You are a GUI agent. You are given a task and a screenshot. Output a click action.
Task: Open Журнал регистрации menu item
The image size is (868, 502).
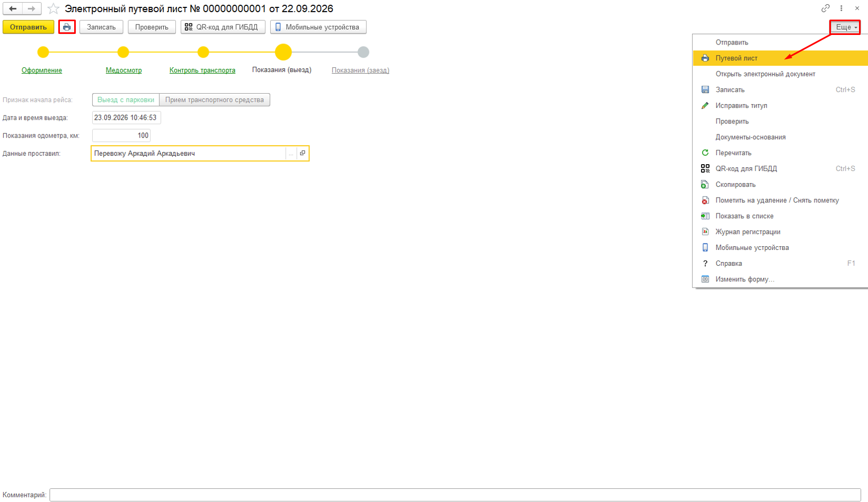[780, 232]
